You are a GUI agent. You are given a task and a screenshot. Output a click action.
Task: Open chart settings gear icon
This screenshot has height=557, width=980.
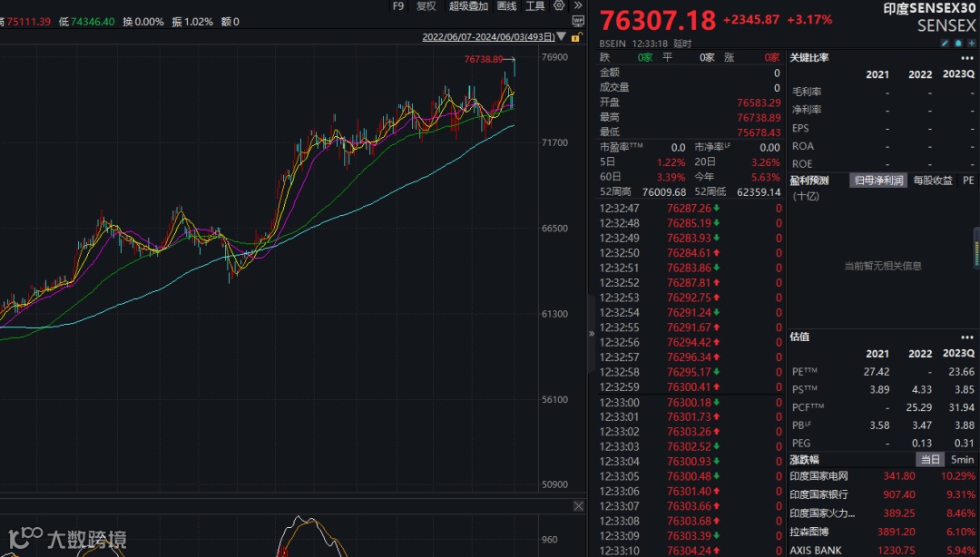(559, 5)
